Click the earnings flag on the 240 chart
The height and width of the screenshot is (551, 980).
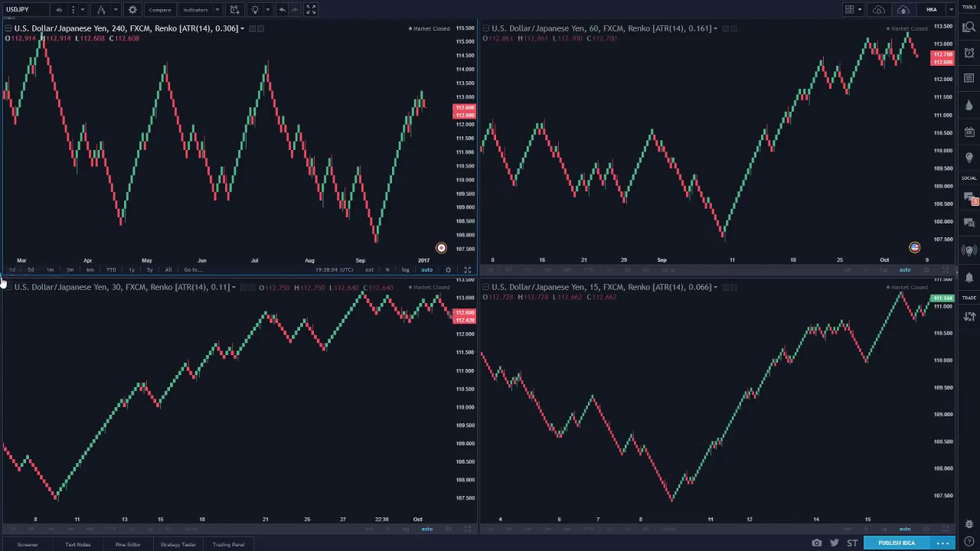coord(441,248)
